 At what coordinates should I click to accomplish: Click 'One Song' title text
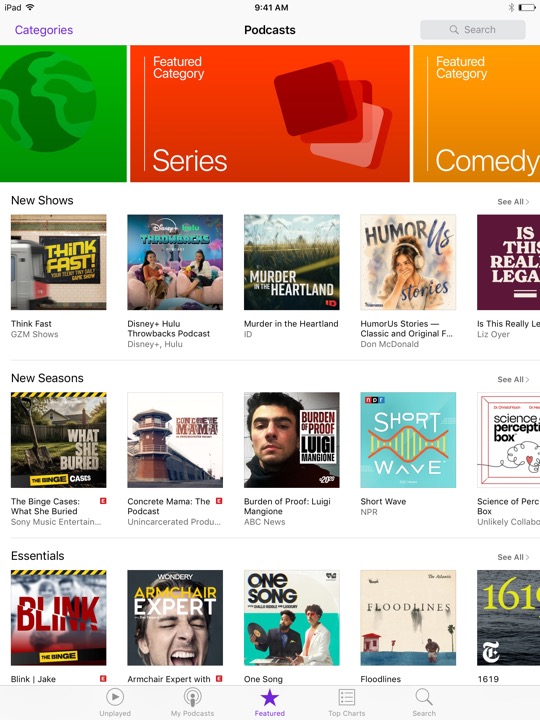263,679
